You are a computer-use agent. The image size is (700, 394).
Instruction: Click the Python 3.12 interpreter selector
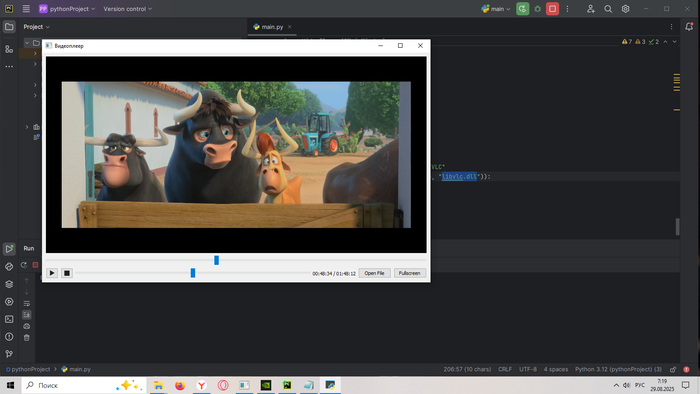click(x=618, y=369)
